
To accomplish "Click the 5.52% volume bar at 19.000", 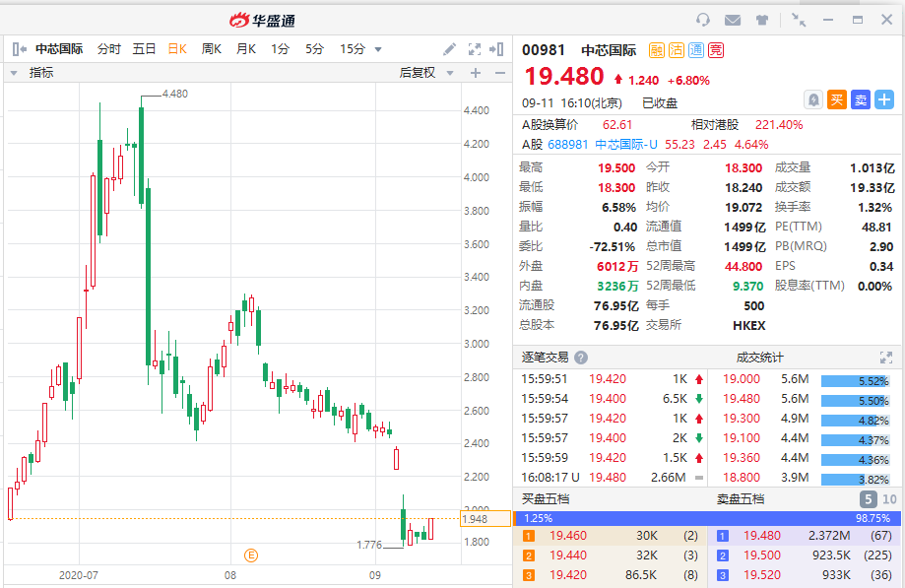I will 856,381.
